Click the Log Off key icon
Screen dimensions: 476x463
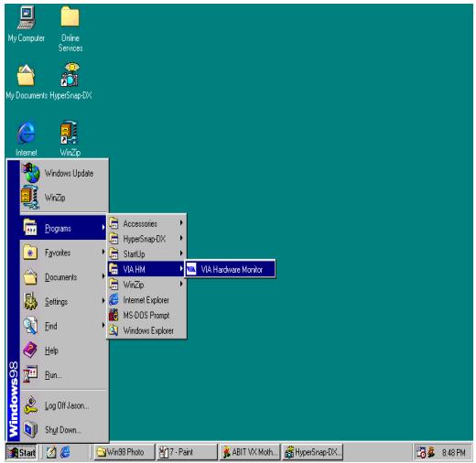(30, 404)
